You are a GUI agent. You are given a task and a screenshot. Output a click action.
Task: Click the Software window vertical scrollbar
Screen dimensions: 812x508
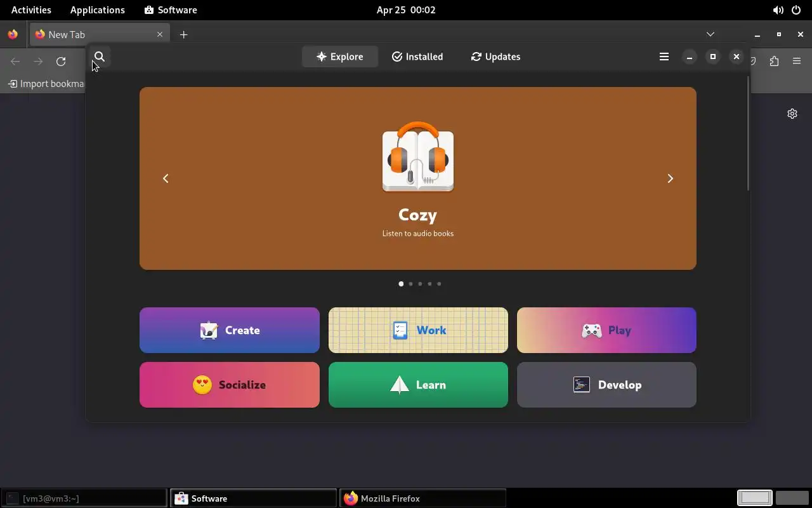point(748,133)
